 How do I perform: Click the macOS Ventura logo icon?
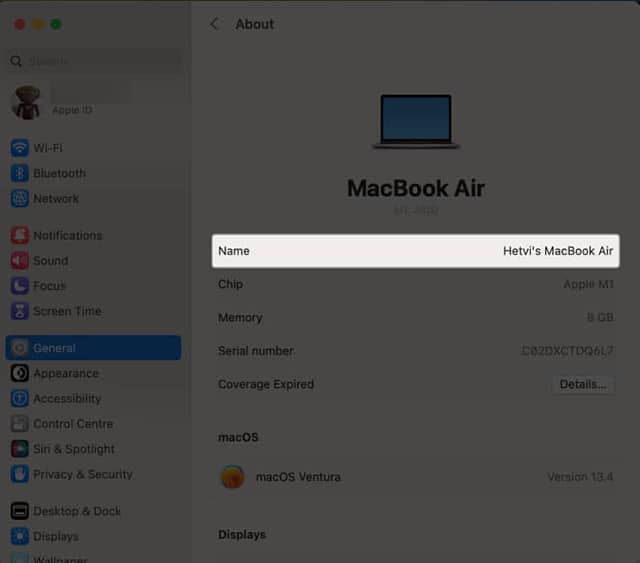pyautogui.click(x=233, y=476)
